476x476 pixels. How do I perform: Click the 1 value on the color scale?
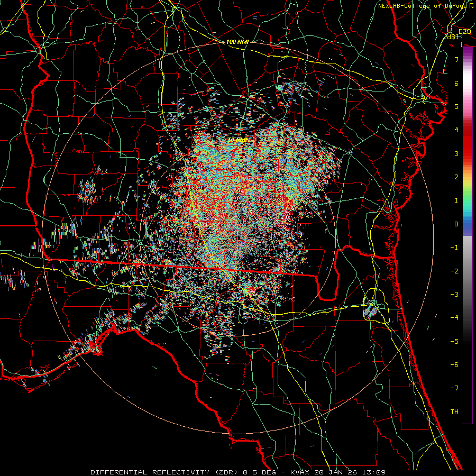point(456,200)
